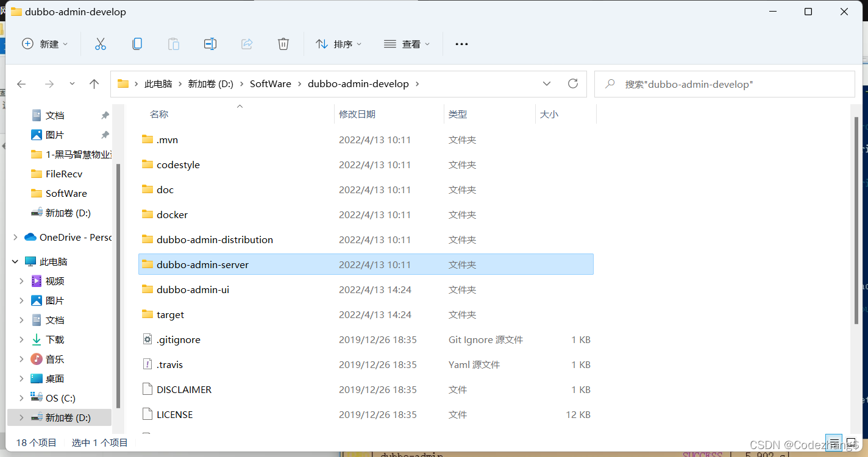Click 新加卷 (D:) in the address bar

pos(210,84)
